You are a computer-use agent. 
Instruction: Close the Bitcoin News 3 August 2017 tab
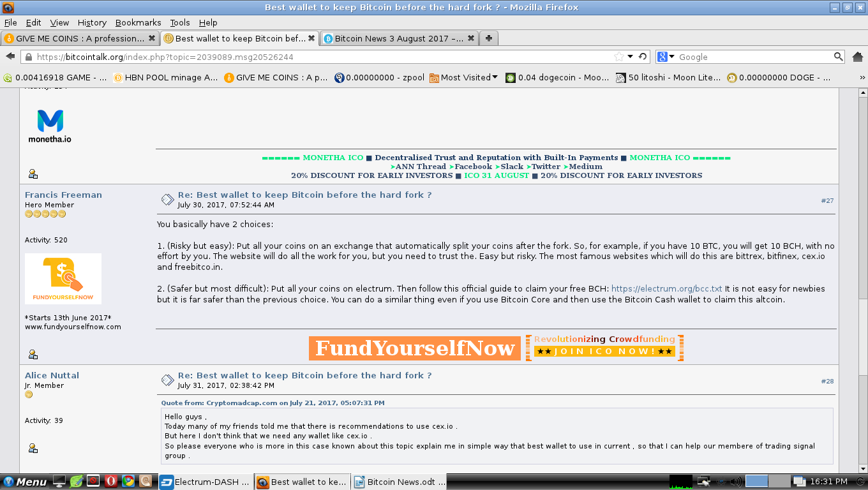[471, 38]
